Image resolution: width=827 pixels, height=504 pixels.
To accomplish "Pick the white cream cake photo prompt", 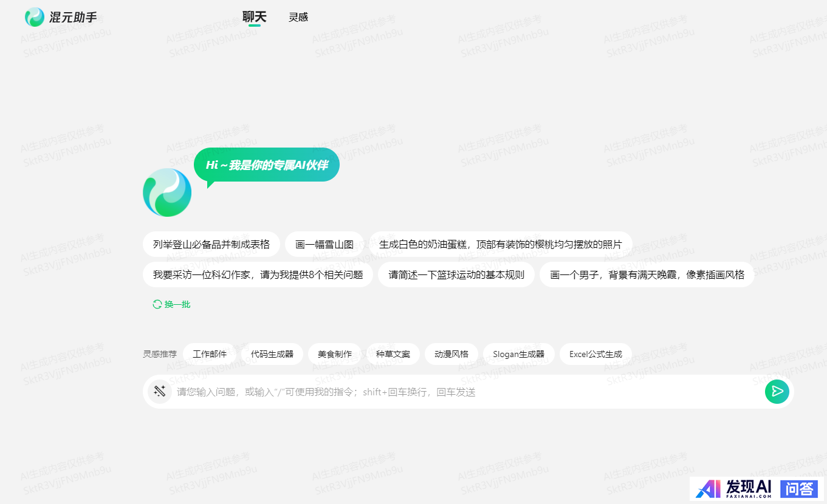I will point(501,244).
